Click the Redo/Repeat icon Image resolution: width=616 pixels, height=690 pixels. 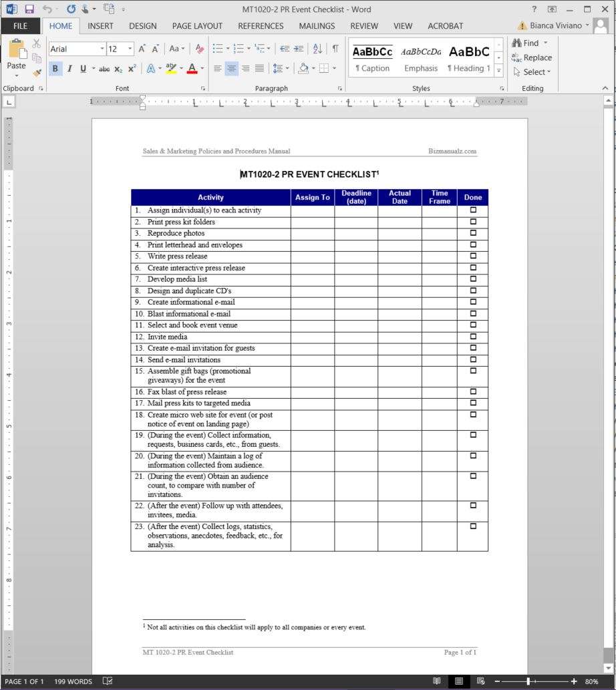[71, 9]
